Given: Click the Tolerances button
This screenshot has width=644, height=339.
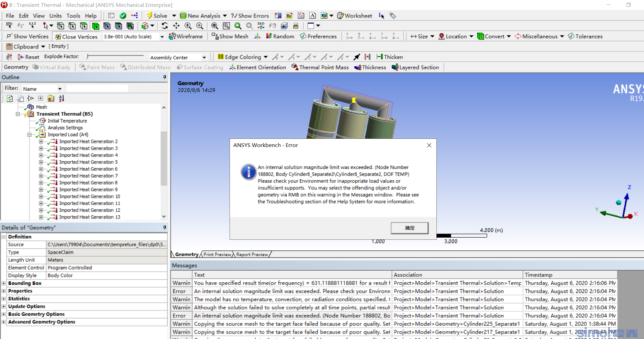Looking at the screenshot, I should click(585, 36).
